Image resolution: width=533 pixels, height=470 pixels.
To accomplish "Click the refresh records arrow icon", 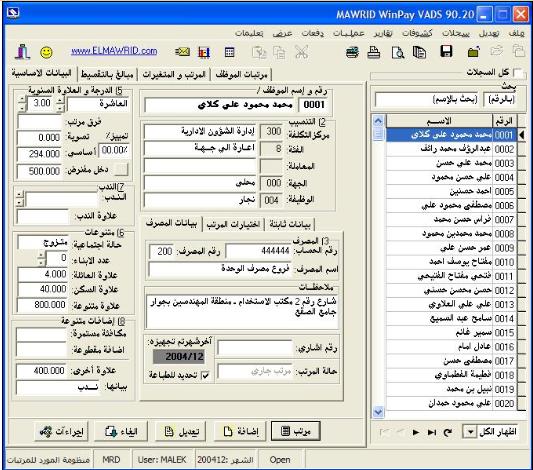I will pyautogui.click(x=448, y=432).
